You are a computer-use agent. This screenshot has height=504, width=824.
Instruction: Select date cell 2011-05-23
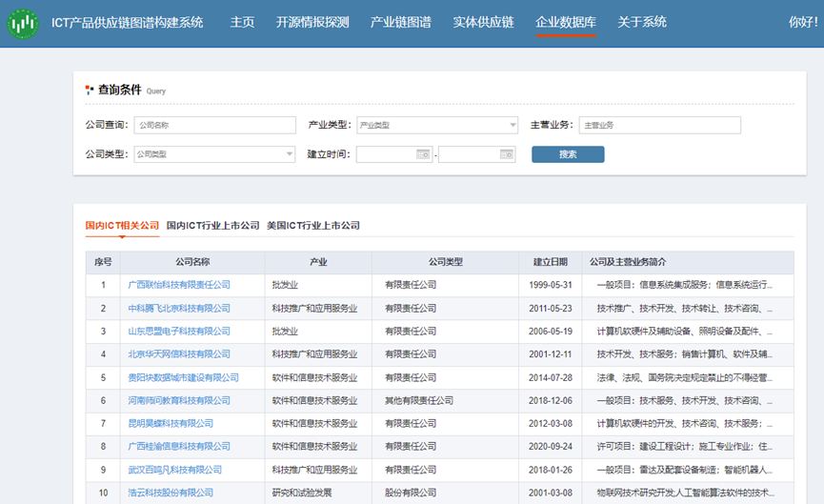tap(551, 309)
